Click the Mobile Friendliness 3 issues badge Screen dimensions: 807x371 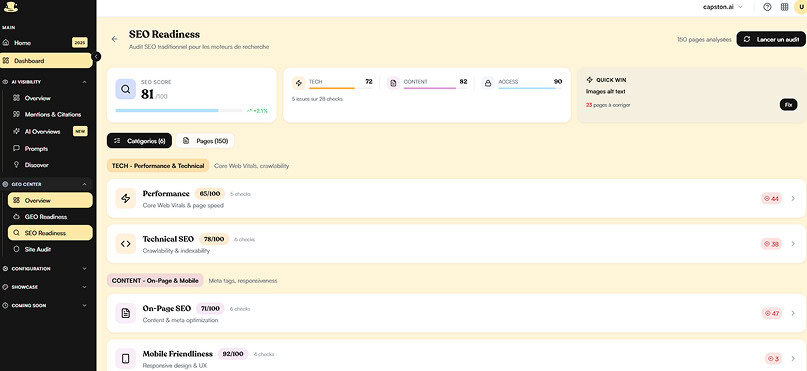[773, 359]
